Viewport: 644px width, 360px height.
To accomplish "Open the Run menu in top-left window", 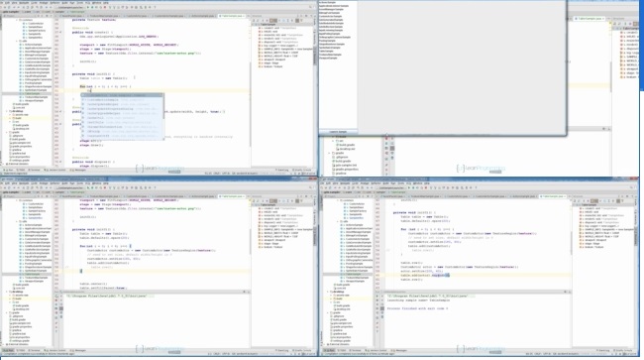I will [72, 2].
